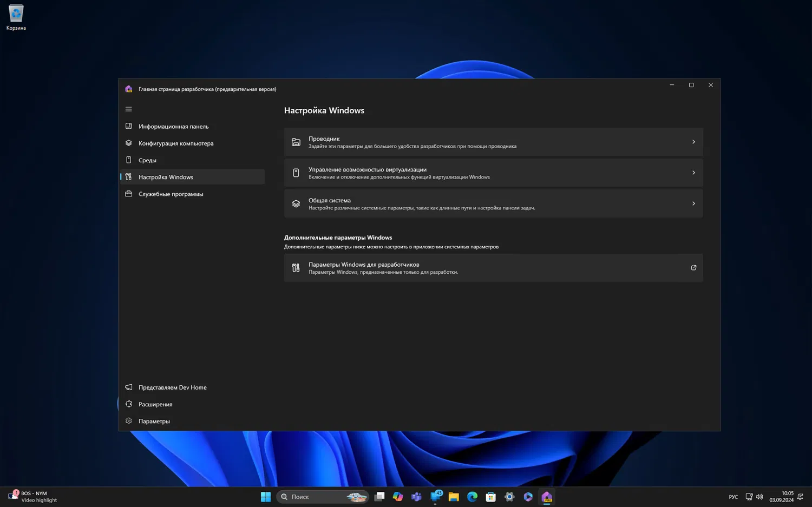Go to Конфигурация компьютера section
Screen dimensions: 812x507
(x=175, y=143)
